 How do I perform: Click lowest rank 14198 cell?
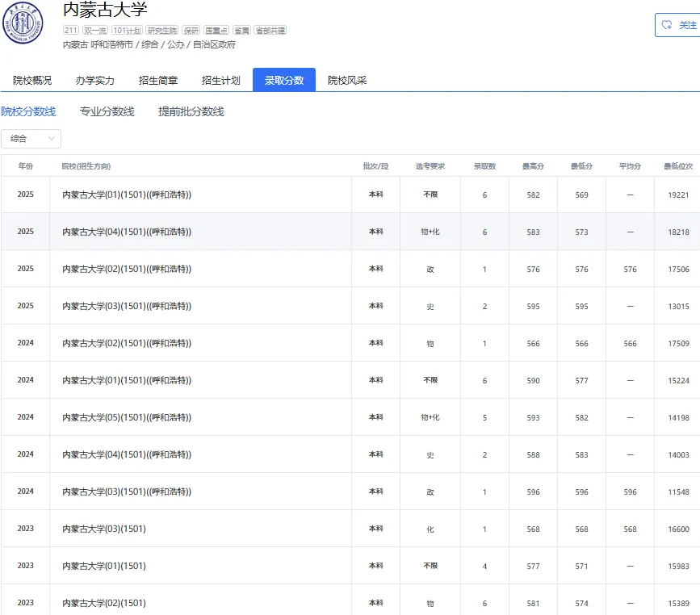[678, 418]
